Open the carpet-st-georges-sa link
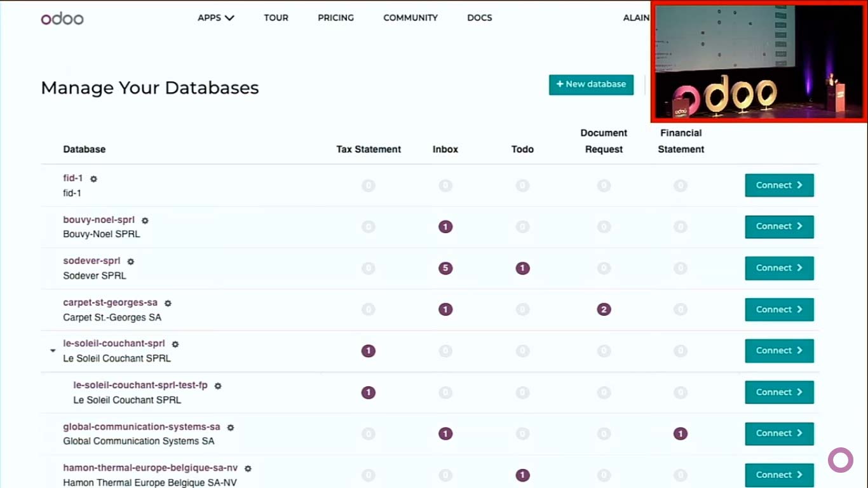The width and height of the screenshot is (868, 488). click(x=111, y=303)
